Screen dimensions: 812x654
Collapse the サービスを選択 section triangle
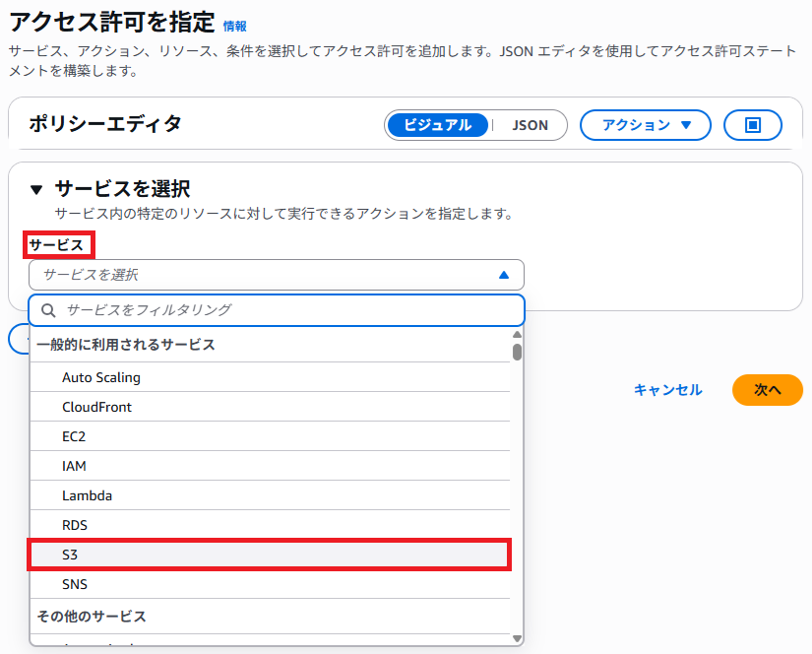coord(36,189)
